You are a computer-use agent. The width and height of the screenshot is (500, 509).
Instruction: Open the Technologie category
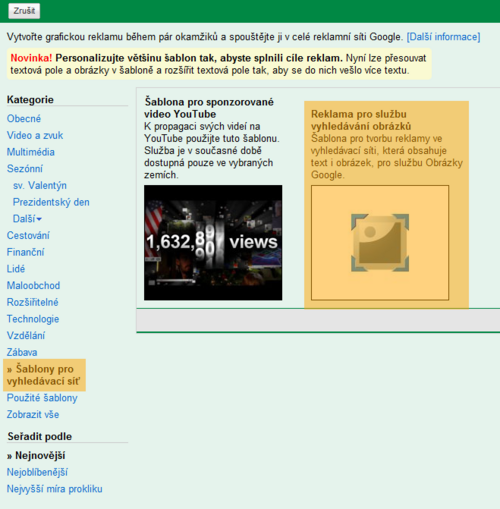[x=33, y=319]
